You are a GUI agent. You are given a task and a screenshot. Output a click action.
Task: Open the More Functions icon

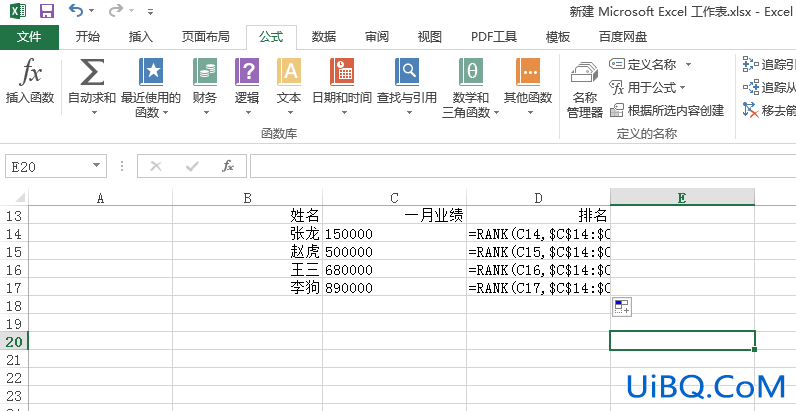(528, 72)
